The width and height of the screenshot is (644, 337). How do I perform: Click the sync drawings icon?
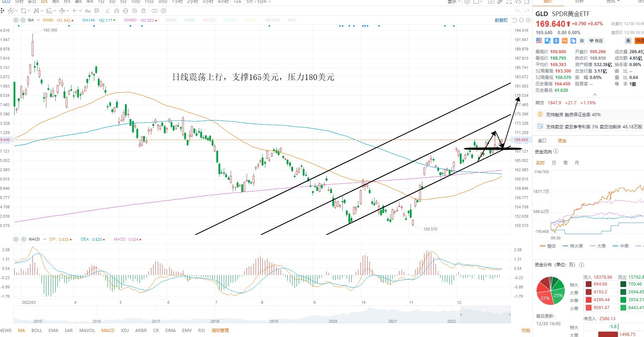(x=126, y=11)
